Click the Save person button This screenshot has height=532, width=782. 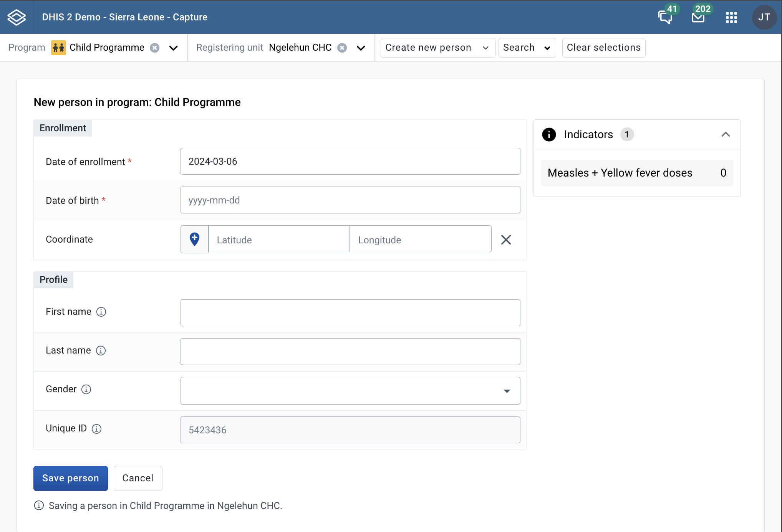pos(71,478)
